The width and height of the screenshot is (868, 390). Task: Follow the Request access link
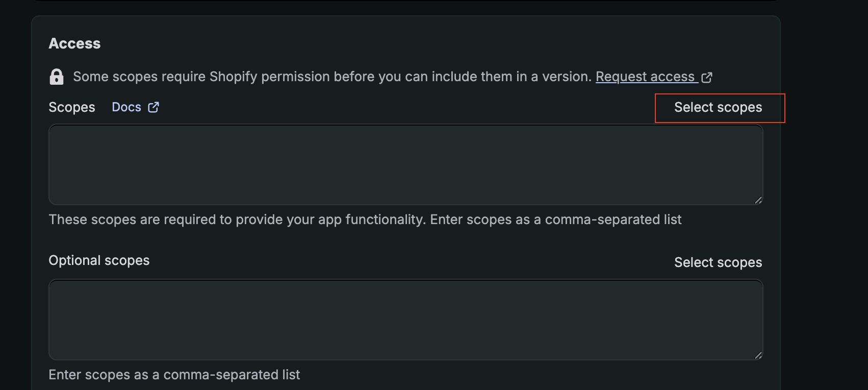click(x=646, y=77)
